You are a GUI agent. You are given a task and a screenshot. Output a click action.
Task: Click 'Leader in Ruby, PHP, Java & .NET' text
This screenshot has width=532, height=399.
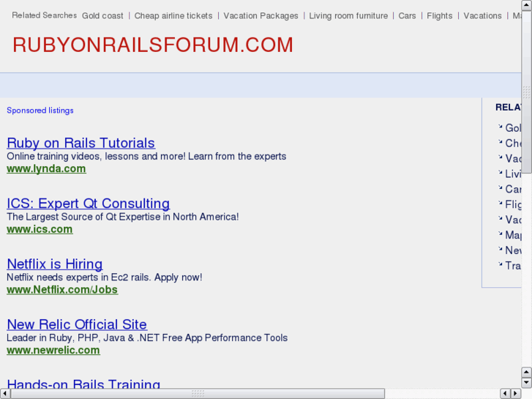click(83, 338)
